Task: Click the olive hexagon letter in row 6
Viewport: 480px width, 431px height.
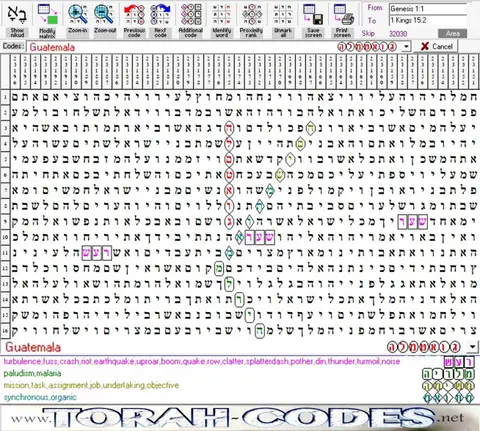Action: [x=280, y=175]
